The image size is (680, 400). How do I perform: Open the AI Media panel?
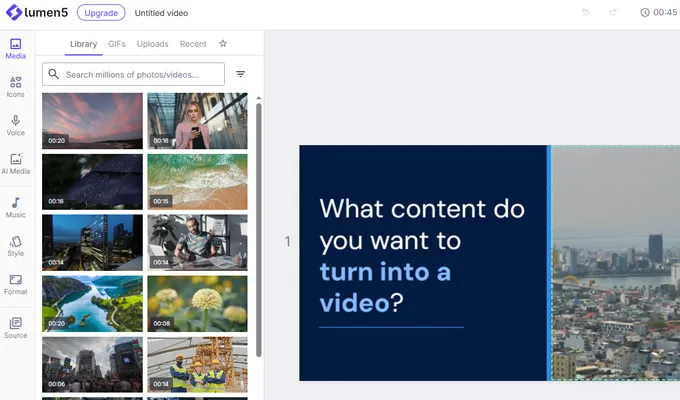click(16, 164)
